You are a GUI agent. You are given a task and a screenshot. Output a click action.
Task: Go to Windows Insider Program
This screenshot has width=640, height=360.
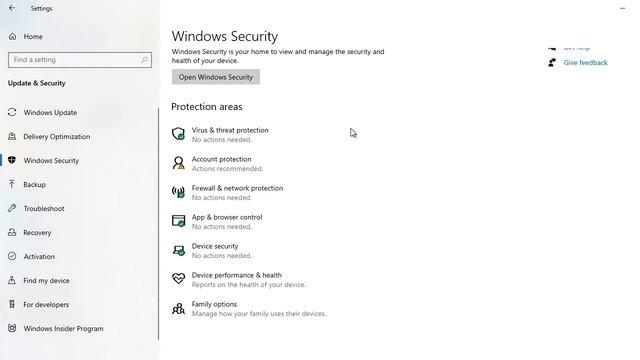pyautogui.click(x=63, y=329)
